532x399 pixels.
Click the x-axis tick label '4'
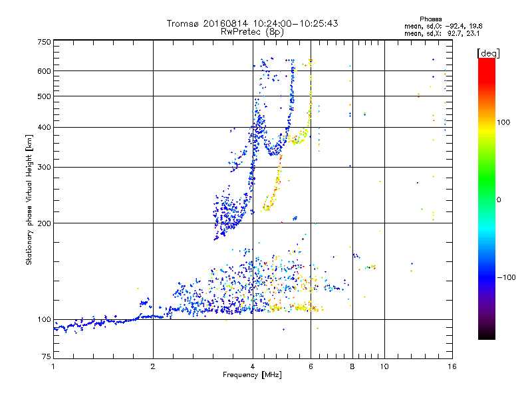tap(253, 366)
